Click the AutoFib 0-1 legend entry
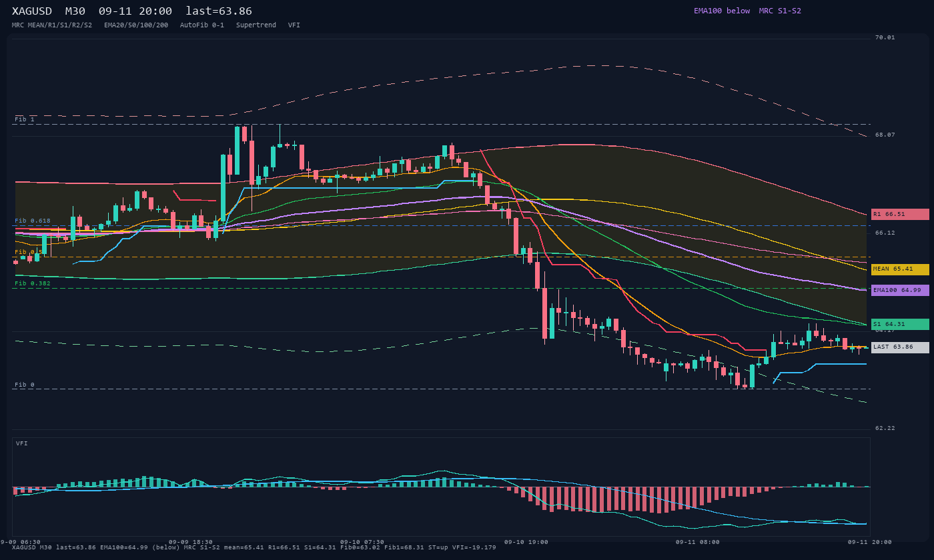 pos(202,25)
